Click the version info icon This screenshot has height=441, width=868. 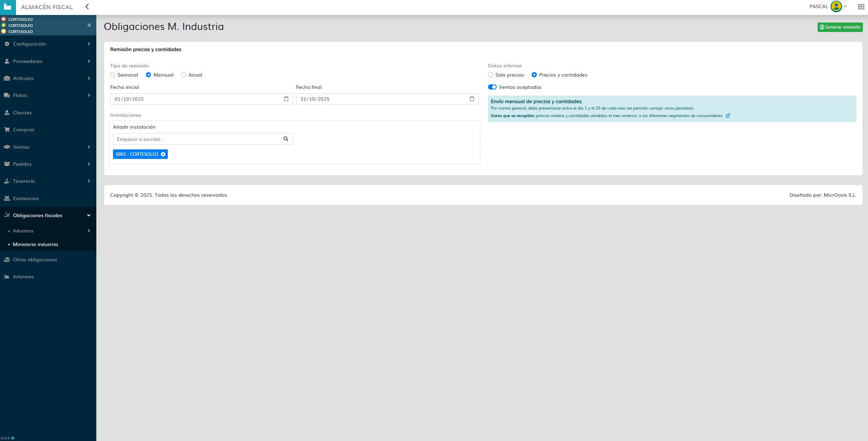13,438
